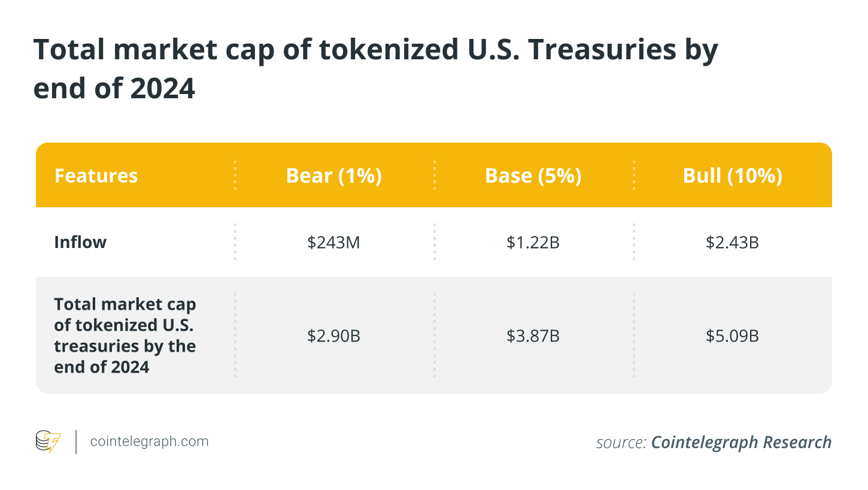Click the Inflow row label
This screenshot has height=490, width=868.
click(80, 242)
